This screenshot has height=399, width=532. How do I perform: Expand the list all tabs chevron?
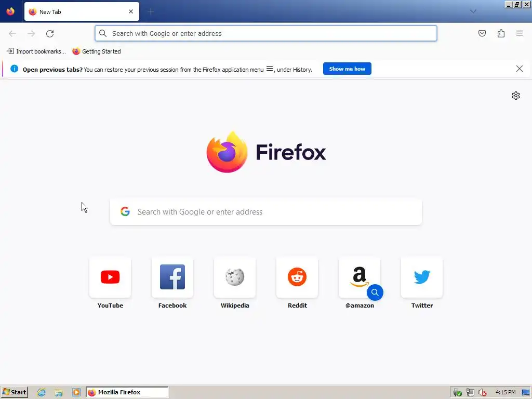coord(473,11)
